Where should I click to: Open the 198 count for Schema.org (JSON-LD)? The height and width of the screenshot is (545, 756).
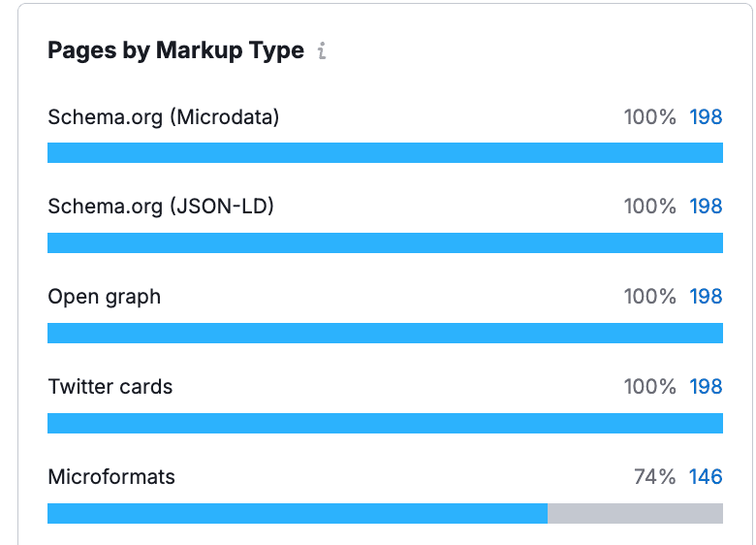[706, 207]
